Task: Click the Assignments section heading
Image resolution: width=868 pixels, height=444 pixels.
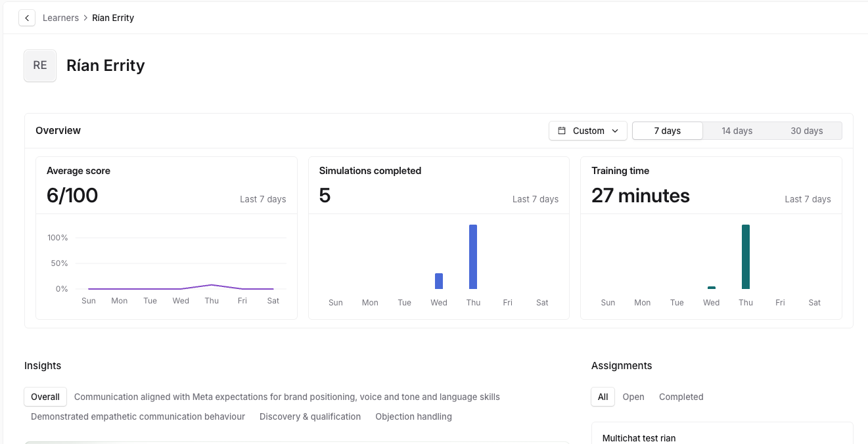Action: pos(622,366)
